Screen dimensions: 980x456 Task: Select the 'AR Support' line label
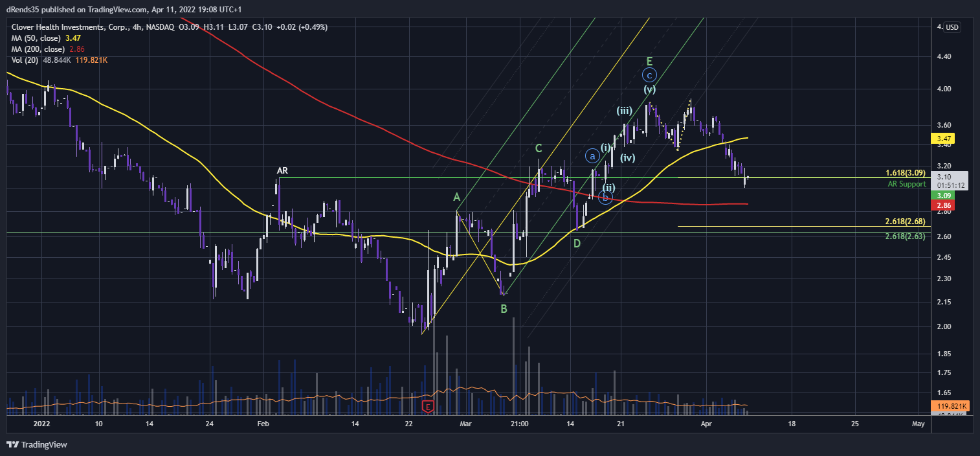coord(907,185)
